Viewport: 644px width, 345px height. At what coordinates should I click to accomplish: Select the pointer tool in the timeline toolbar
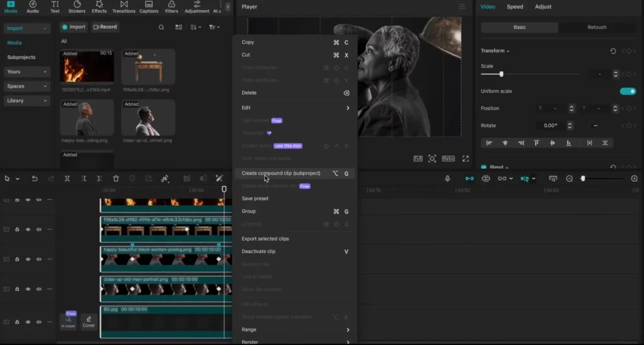tap(7, 178)
